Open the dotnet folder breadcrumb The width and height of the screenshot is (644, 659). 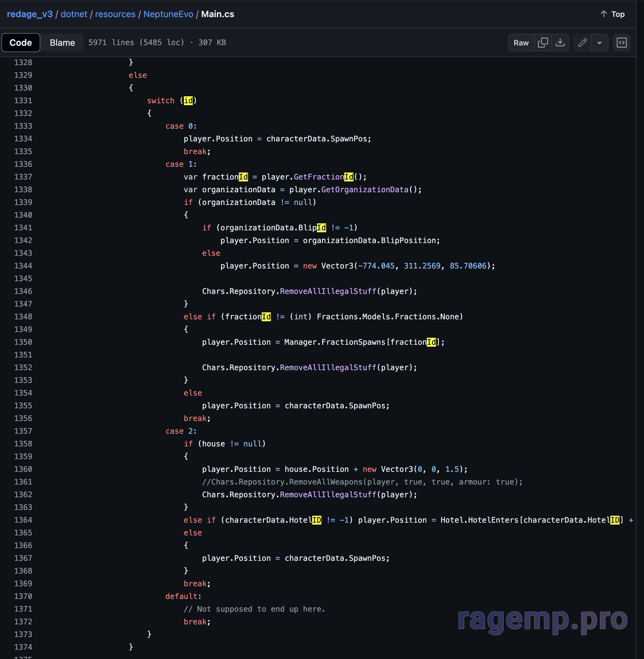(x=74, y=14)
